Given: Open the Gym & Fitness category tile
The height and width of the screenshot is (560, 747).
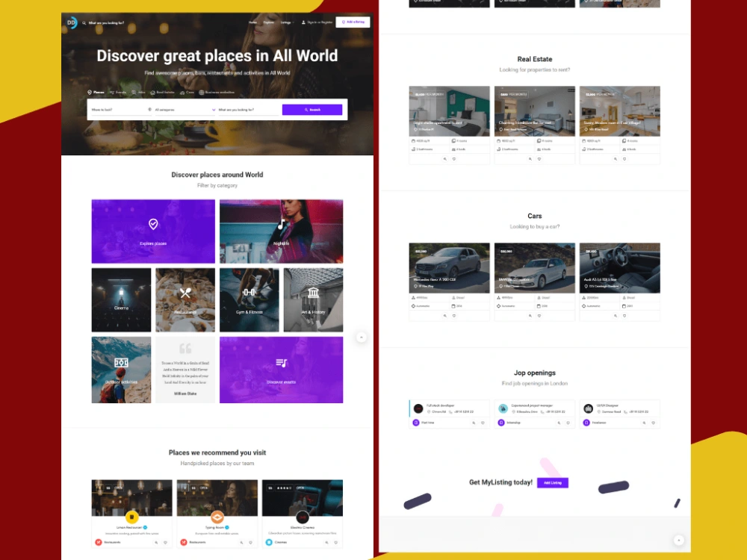Looking at the screenshot, I should coord(249,299).
